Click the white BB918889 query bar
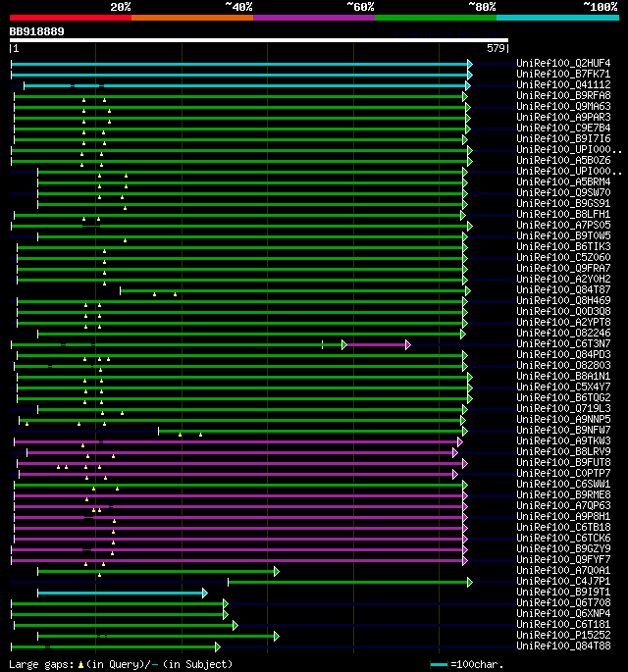The width and height of the screenshot is (628, 672). point(259,40)
